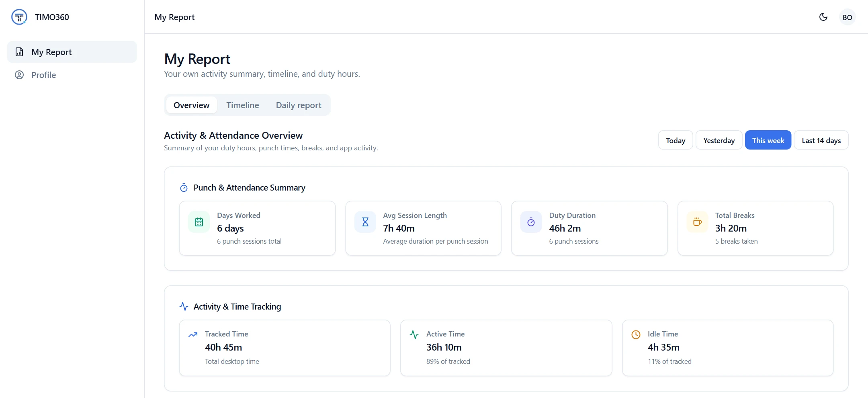Click the hourglass icon on Avg Session Length card
This screenshot has height=398, width=868.
click(365, 222)
